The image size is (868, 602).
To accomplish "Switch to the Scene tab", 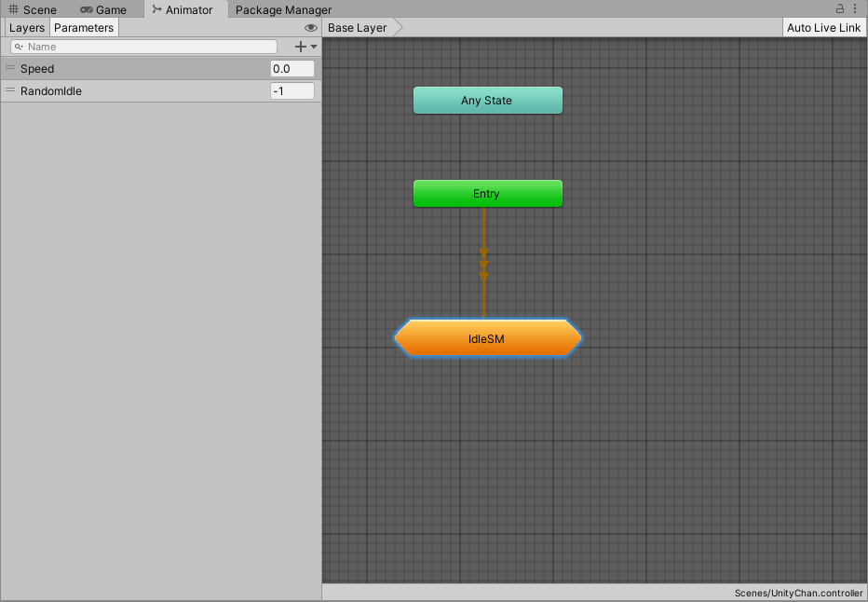I will [x=33, y=9].
